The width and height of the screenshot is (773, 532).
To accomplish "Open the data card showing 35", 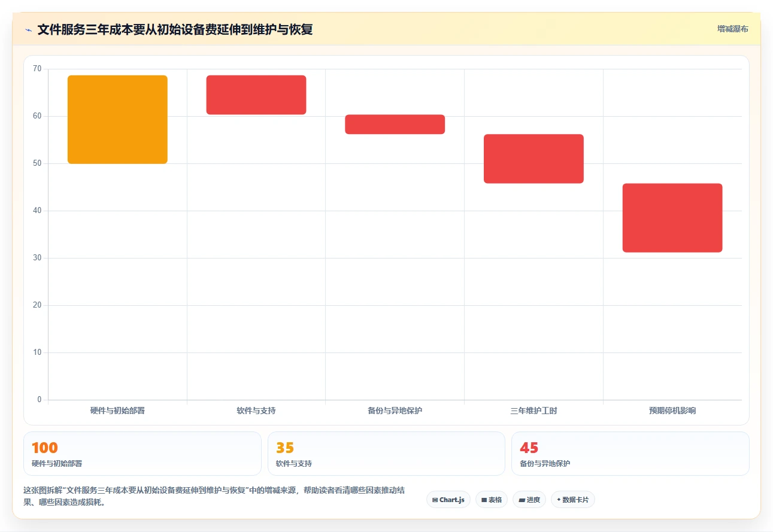I will 386,454.
